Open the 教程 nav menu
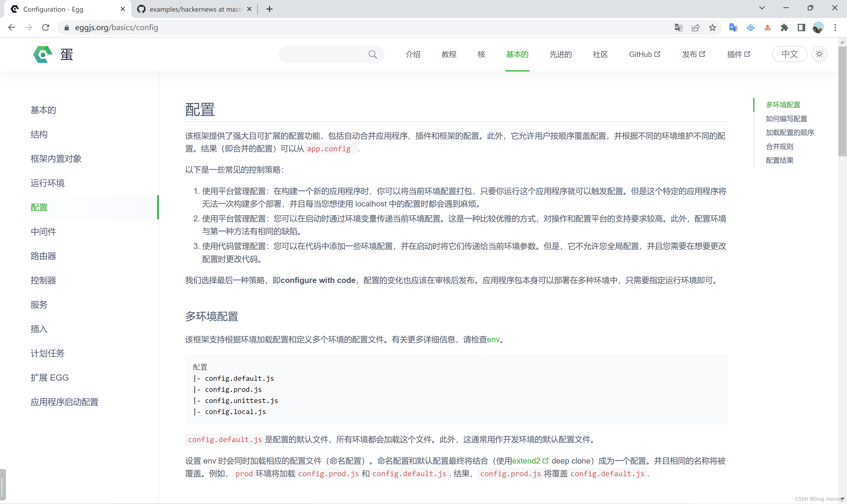 pyautogui.click(x=449, y=54)
